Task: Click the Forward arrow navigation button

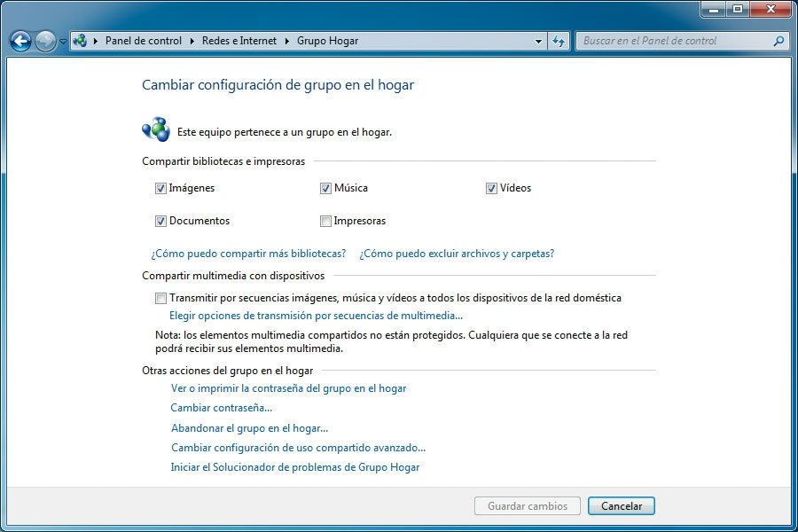Action: 45,42
